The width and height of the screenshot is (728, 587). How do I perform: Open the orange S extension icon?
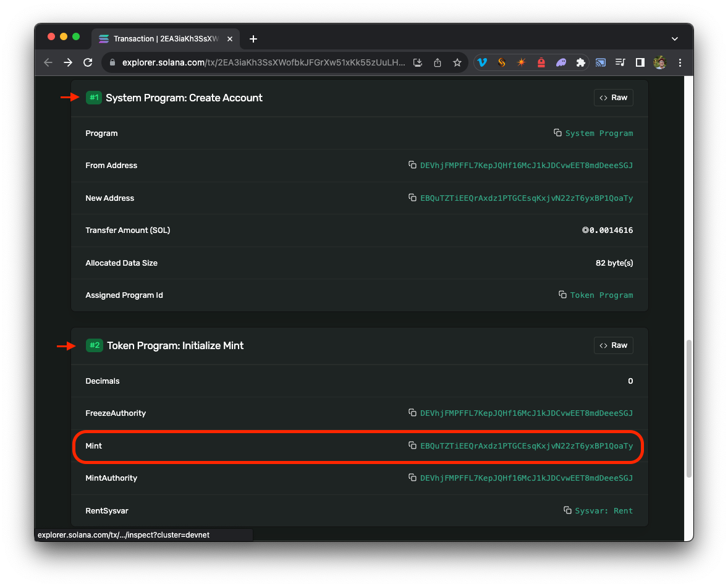pos(502,62)
